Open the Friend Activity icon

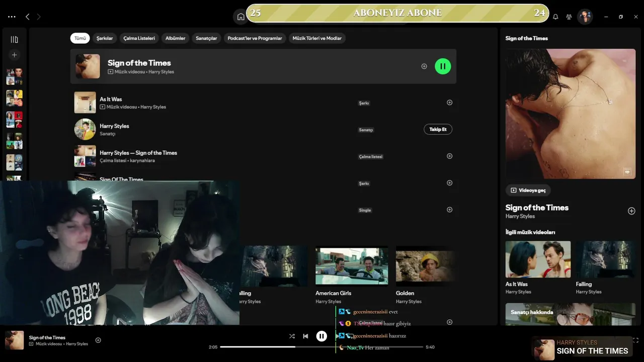coord(569,17)
